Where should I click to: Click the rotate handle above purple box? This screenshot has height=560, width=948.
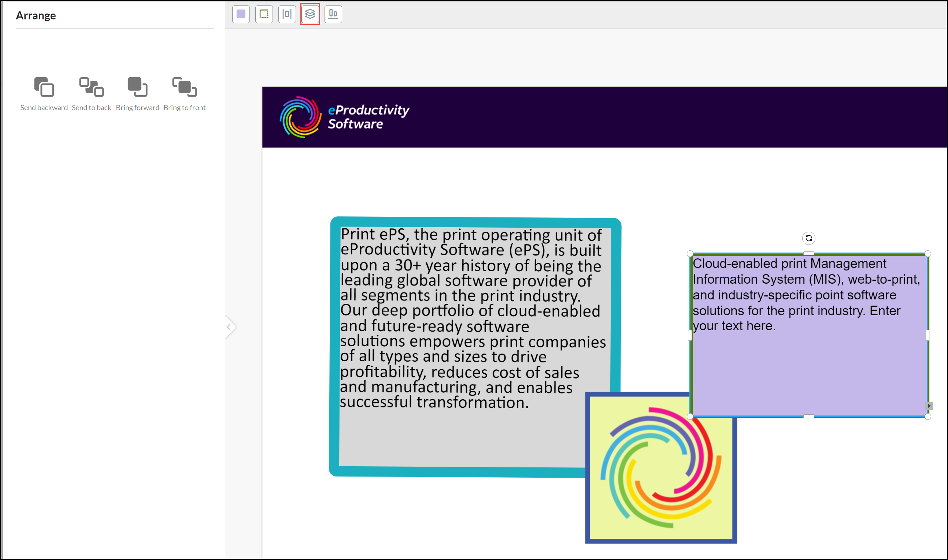click(808, 238)
